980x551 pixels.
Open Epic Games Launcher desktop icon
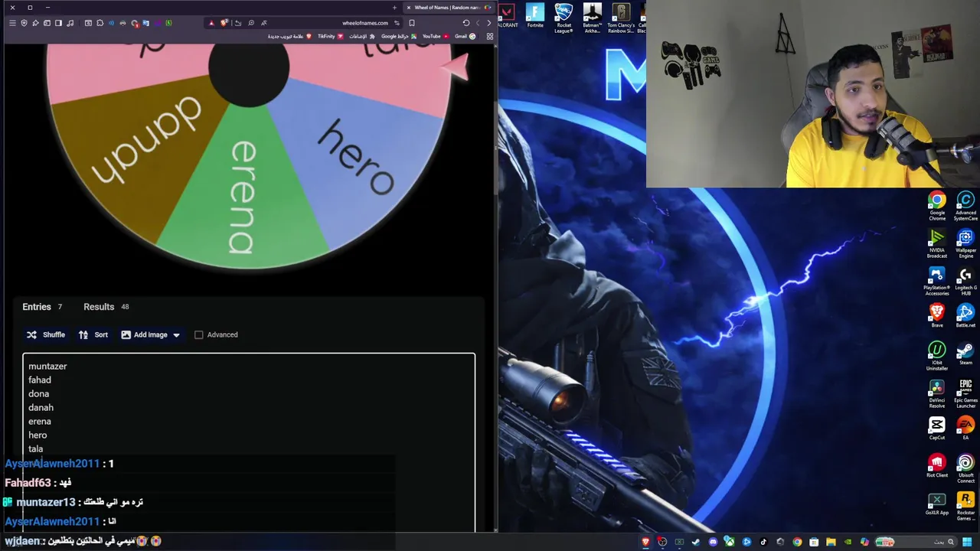[965, 394]
